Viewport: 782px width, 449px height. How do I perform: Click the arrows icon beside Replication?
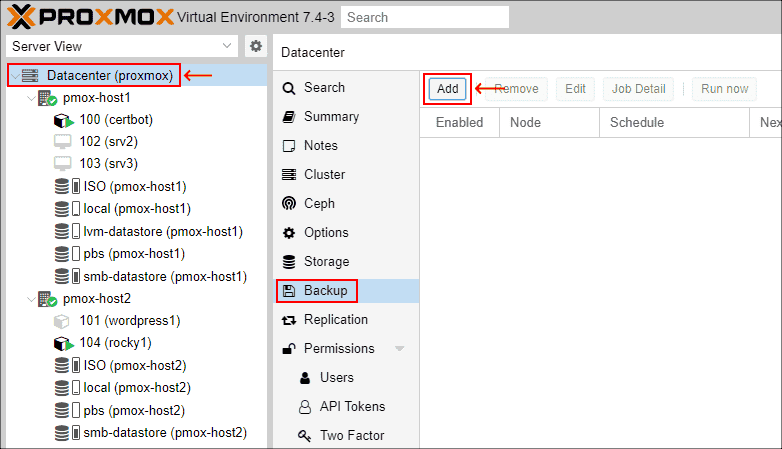coord(289,320)
